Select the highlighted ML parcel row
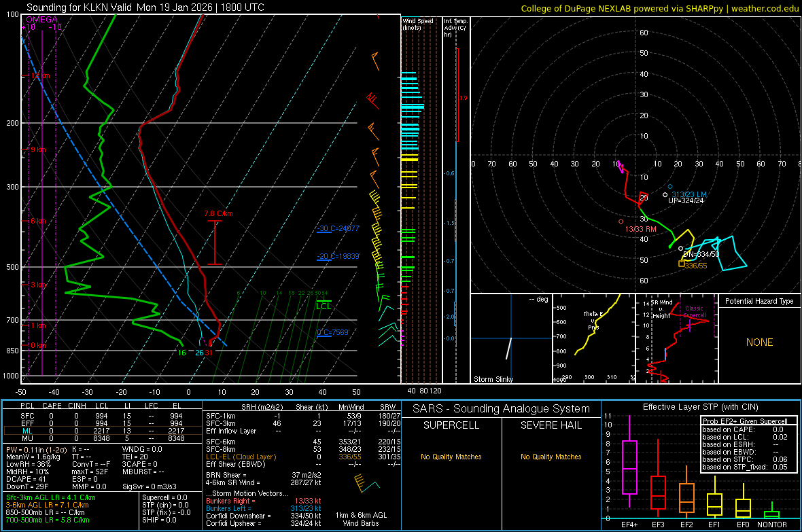The width and height of the screenshot is (802, 532). (103, 431)
